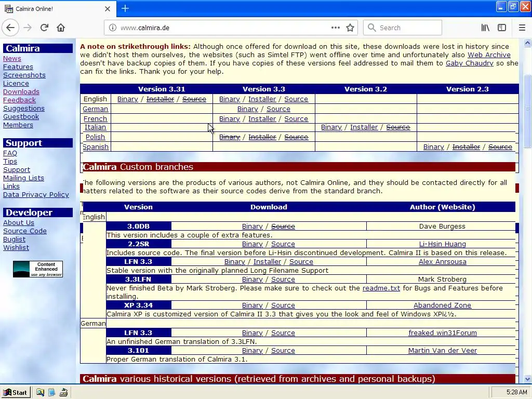The height and width of the screenshot is (399, 532).
Task: Open the Data Privacy Policy link
Action: click(36, 195)
